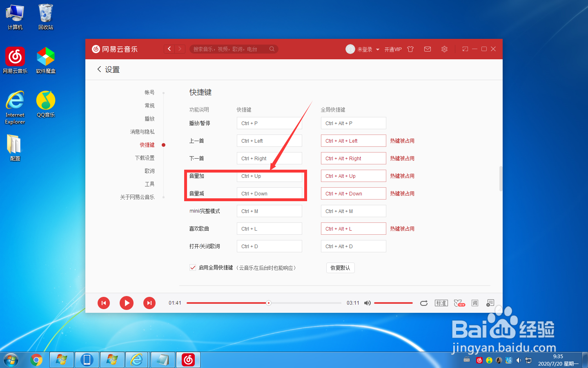The image size is (588, 368).
Task: Click 恢复默认 button
Action: click(x=340, y=268)
